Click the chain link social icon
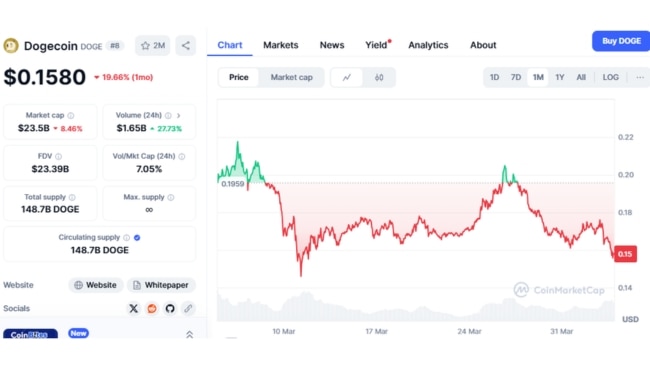This screenshot has width=650, height=366. (x=188, y=308)
